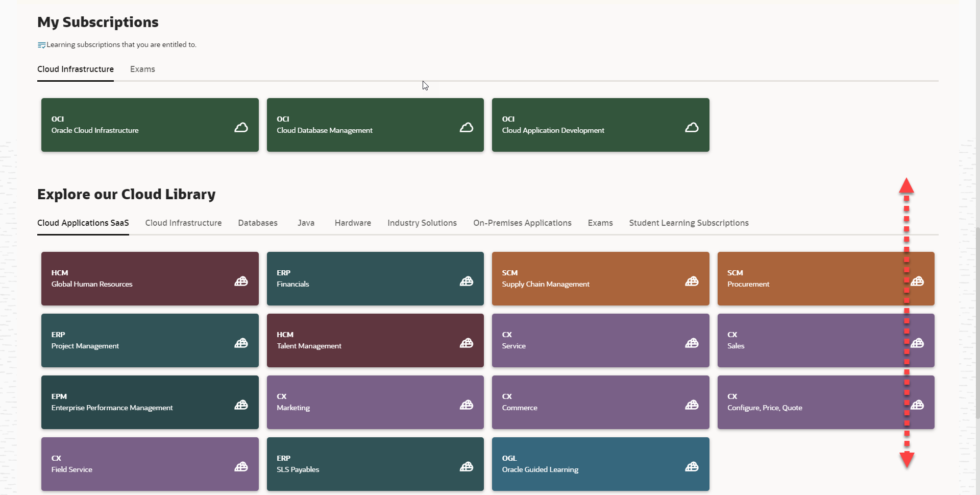Open the Cloud Application Development subscription
The height and width of the screenshot is (495, 980).
(601, 125)
